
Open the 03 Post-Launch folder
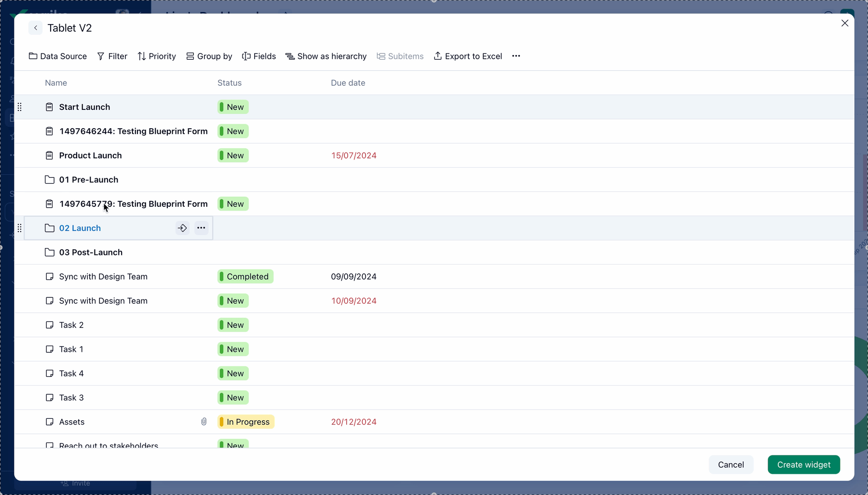tap(91, 252)
